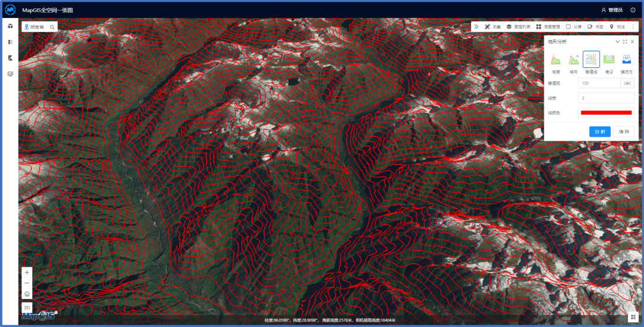The image size is (644, 327).
Task: Select the 坡向 aspect analysis icon
Action: click(x=574, y=59)
